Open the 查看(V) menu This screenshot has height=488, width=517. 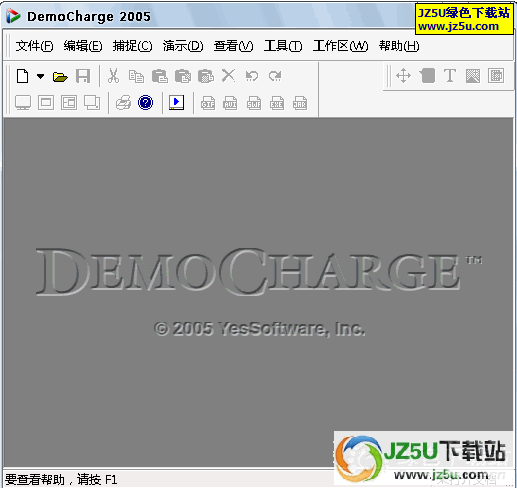pos(233,46)
